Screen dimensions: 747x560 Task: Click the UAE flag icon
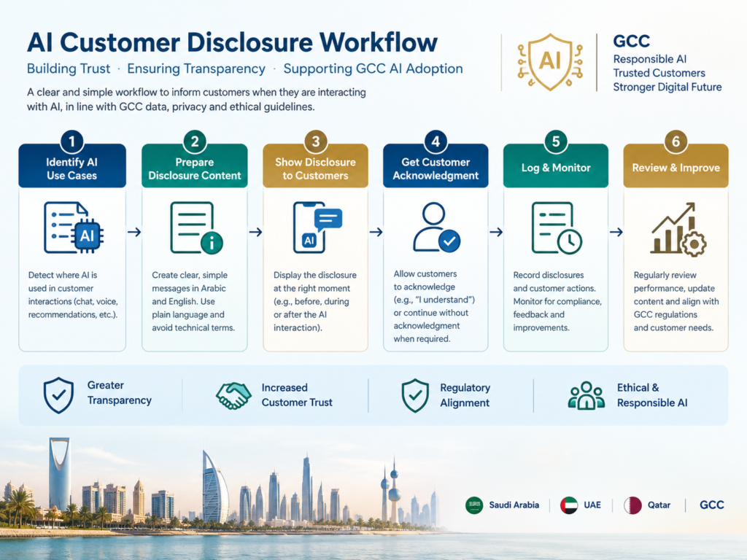tap(569, 505)
